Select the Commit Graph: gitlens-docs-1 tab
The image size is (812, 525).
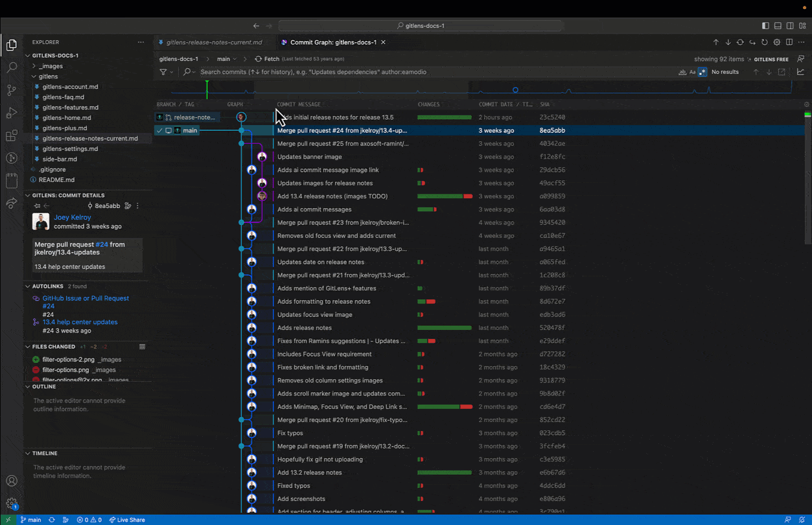(333, 42)
